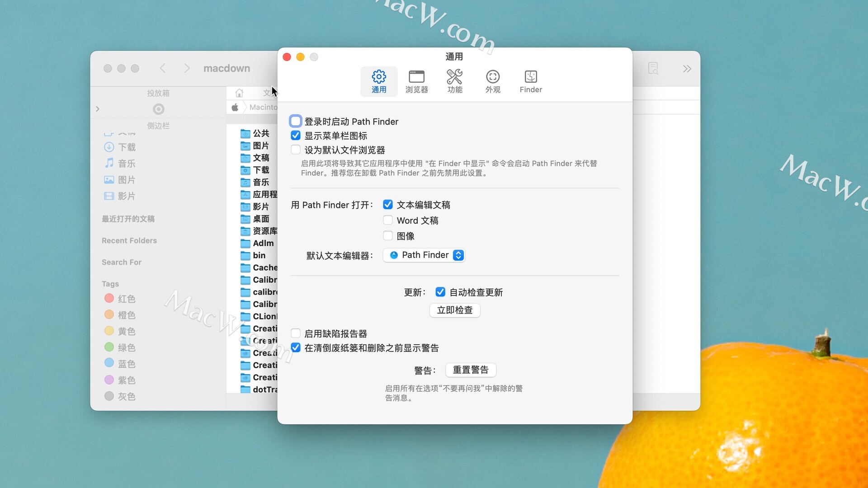The height and width of the screenshot is (488, 868).
Task: Open 影片 in the sidebar
Action: [120, 196]
